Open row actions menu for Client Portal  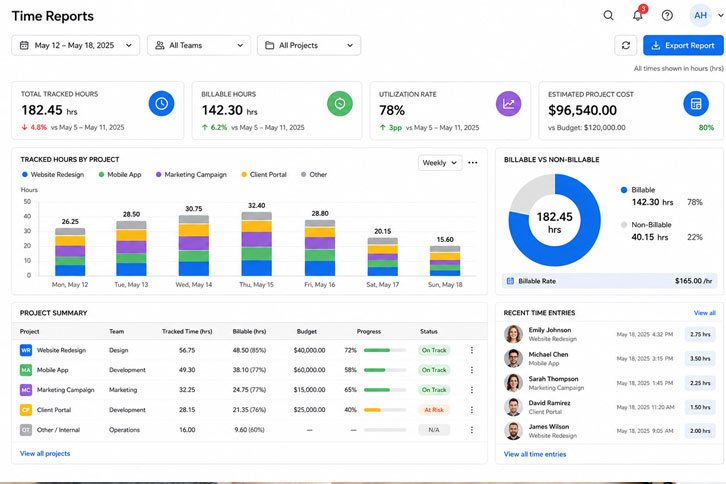(472, 410)
